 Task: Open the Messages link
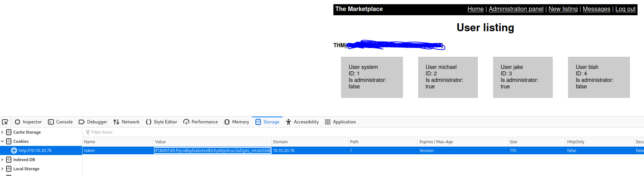(x=596, y=9)
